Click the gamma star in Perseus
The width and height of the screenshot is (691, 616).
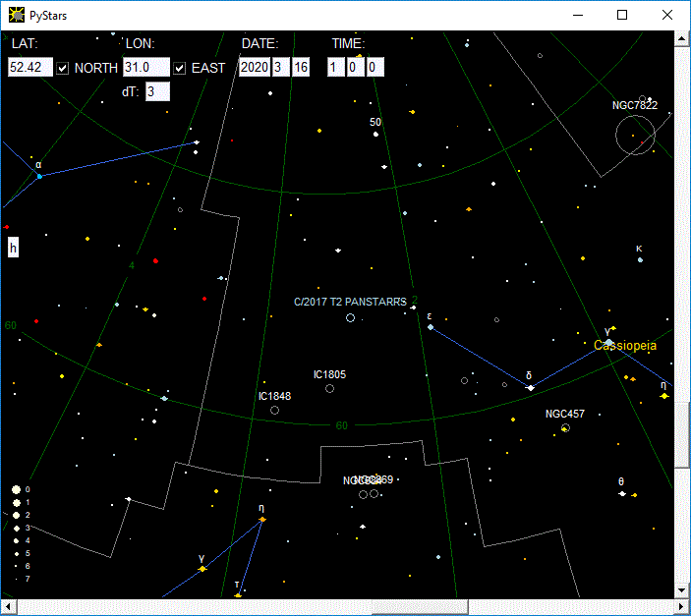pos(202,569)
